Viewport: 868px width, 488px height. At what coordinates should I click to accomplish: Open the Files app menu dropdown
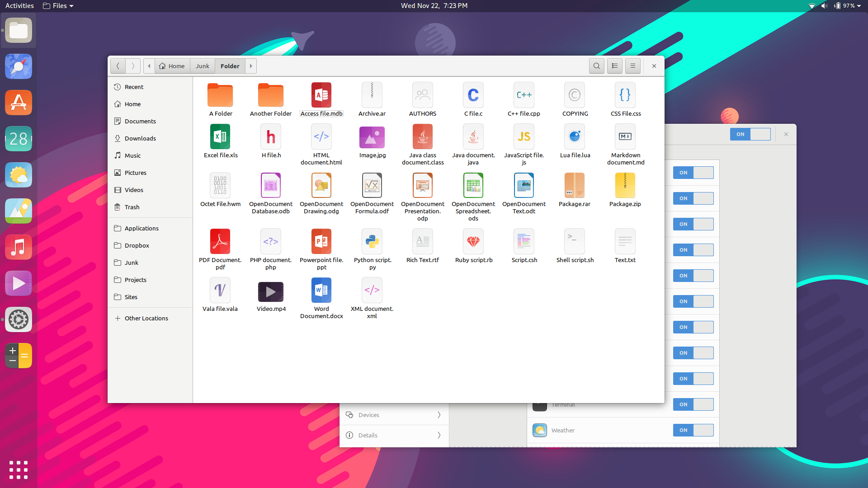point(58,6)
